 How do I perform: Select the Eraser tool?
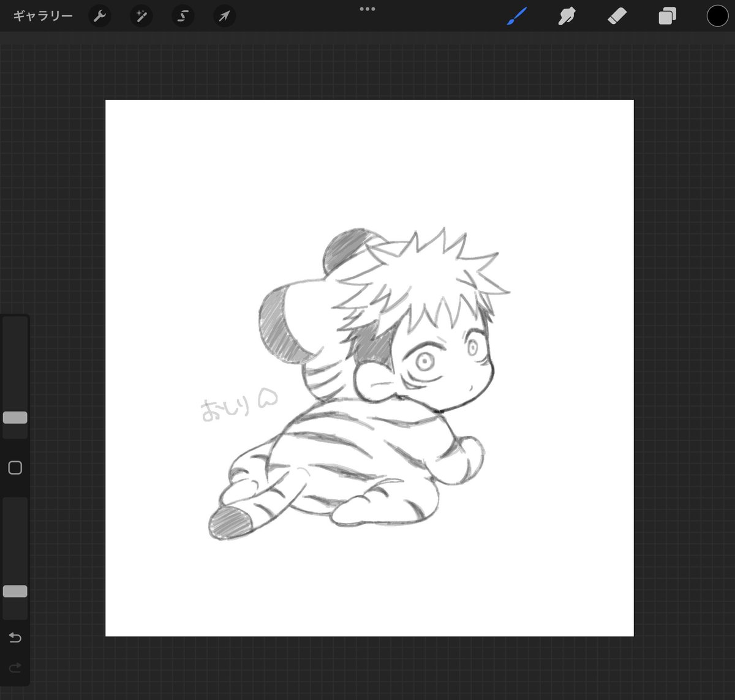pyautogui.click(x=617, y=16)
